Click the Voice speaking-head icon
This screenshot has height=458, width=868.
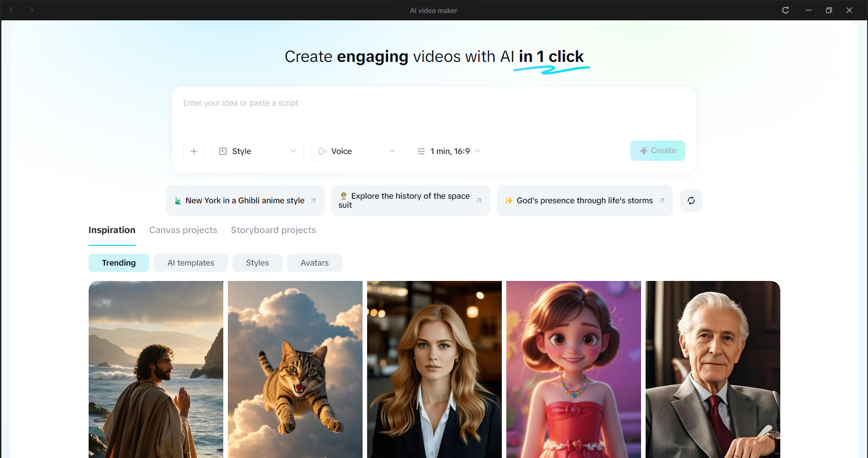click(322, 151)
